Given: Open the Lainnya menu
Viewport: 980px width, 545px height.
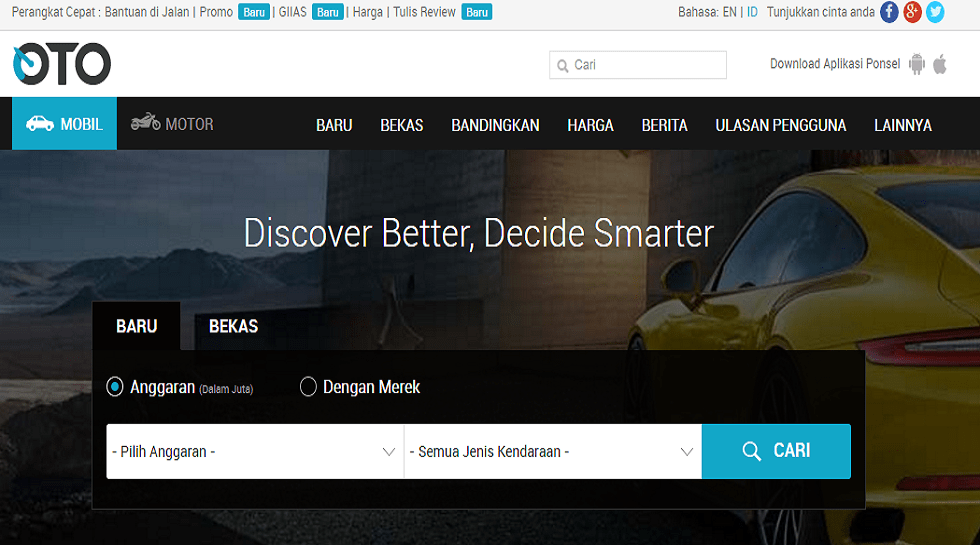Looking at the screenshot, I should [902, 125].
